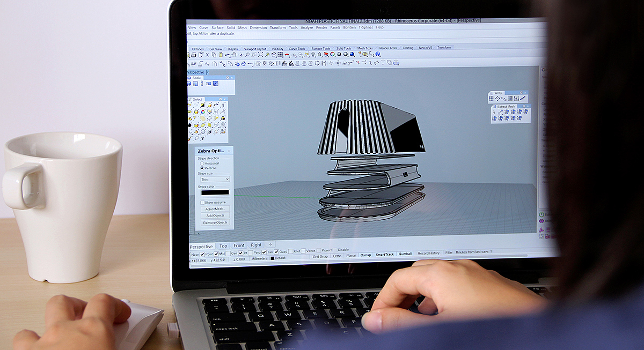The height and width of the screenshot is (350, 644).
Task: Click the Cut (X) icon in the toolbar
Action: point(207,55)
